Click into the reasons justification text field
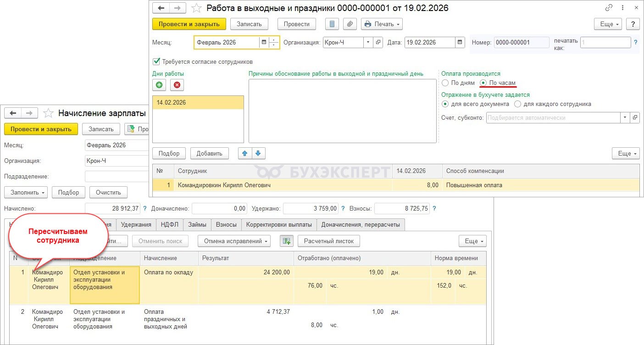The height and width of the screenshot is (345, 644). [342, 111]
